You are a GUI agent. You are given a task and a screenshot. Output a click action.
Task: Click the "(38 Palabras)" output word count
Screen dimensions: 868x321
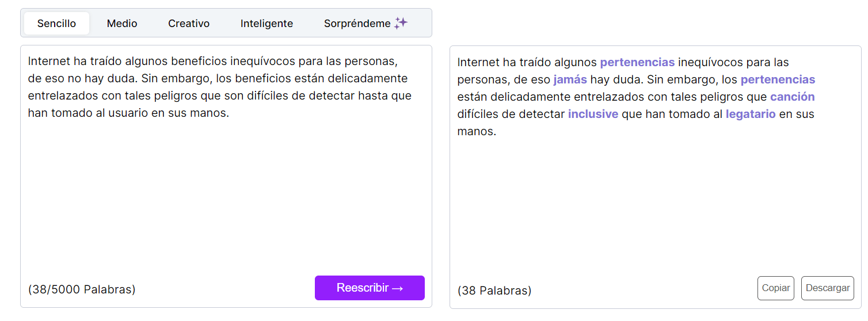[494, 291]
